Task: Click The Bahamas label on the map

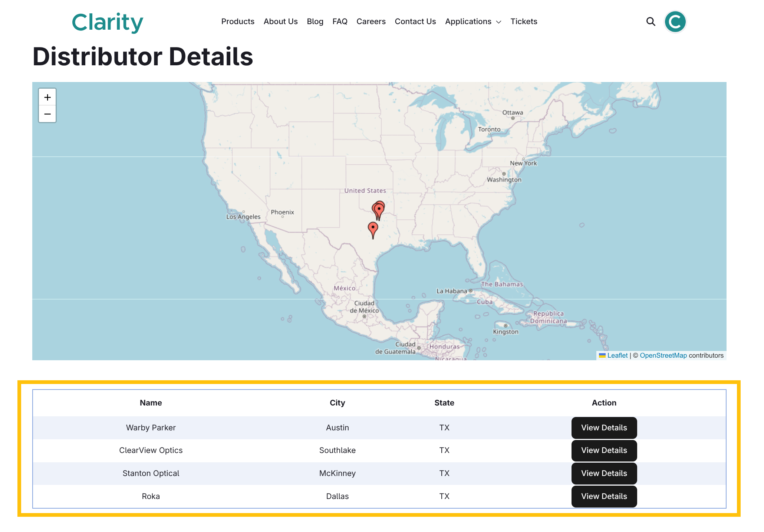Action: tap(502, 285)
